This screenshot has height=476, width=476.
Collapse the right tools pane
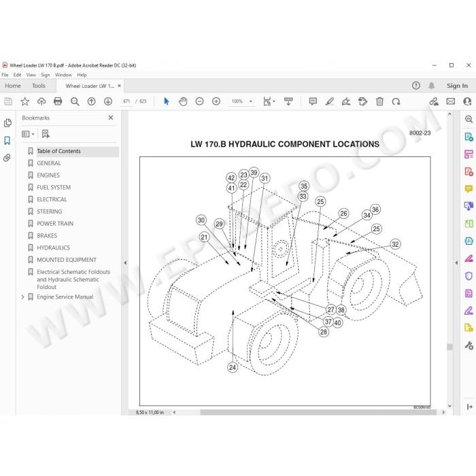tap(456, 263)
